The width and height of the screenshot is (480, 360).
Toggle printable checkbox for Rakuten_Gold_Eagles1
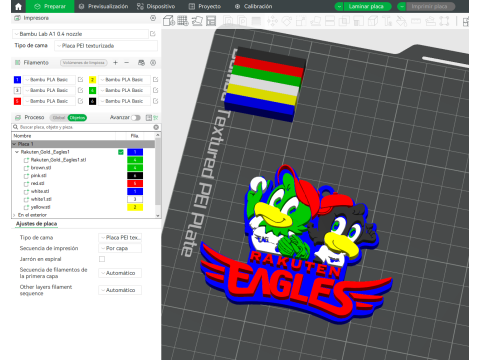point(121,152)
